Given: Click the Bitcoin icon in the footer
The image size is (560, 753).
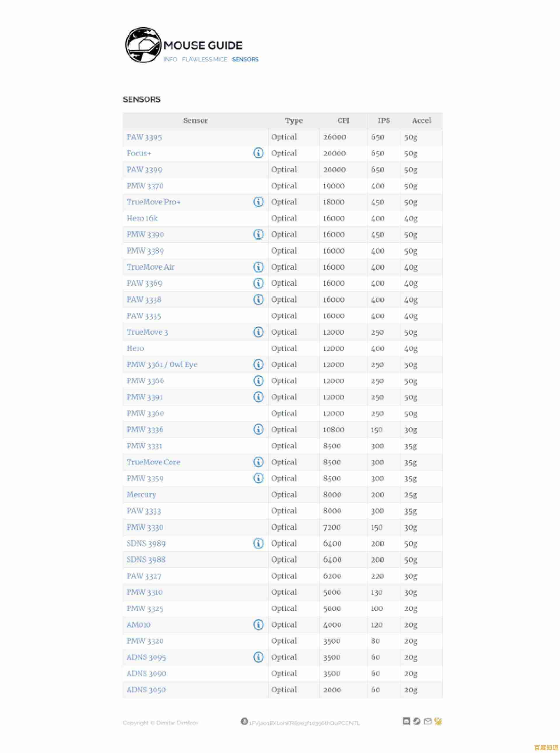Looking at the screenshot, I should click(244, 721).
